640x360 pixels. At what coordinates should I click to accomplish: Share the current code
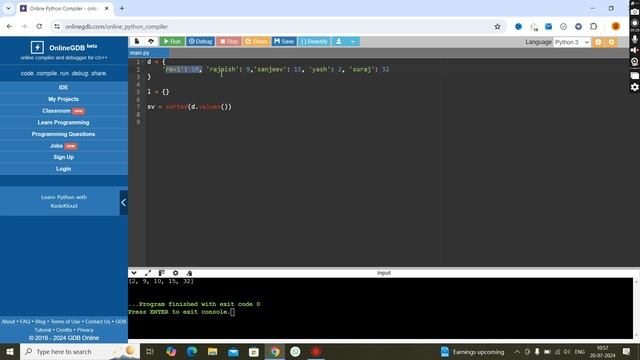(x=256, y=42)
